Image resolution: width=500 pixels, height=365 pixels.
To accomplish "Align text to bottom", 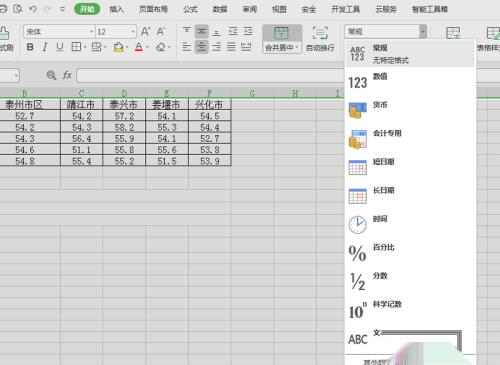I will [217, 32].
